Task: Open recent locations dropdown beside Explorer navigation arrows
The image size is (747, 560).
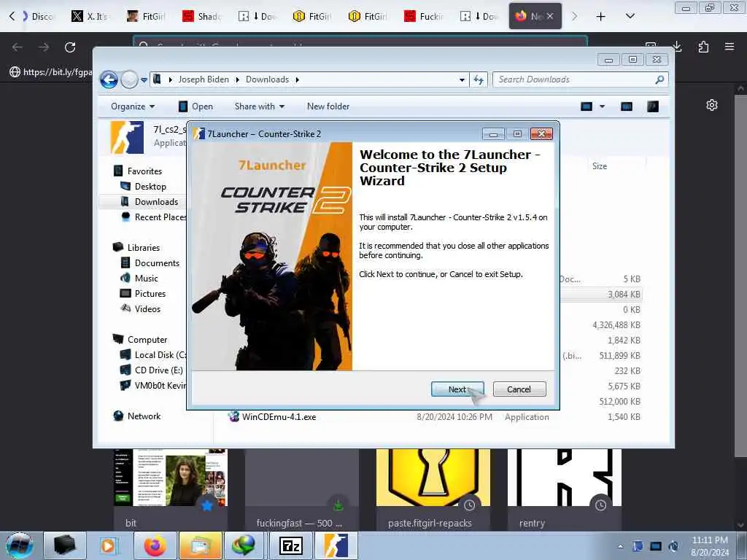Action: (144, 80)
